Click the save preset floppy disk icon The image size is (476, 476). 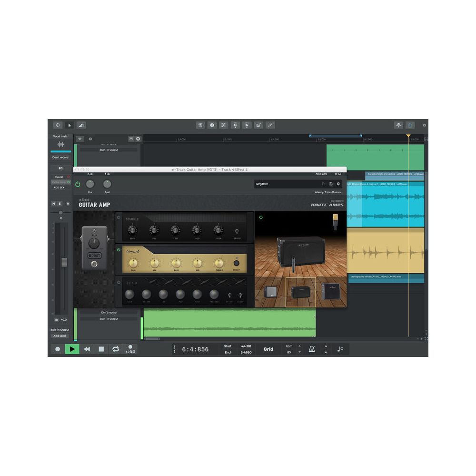pos(331,184)
